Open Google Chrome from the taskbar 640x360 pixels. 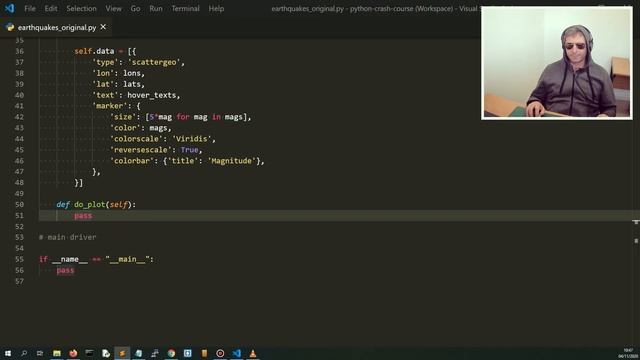[171, 353]
